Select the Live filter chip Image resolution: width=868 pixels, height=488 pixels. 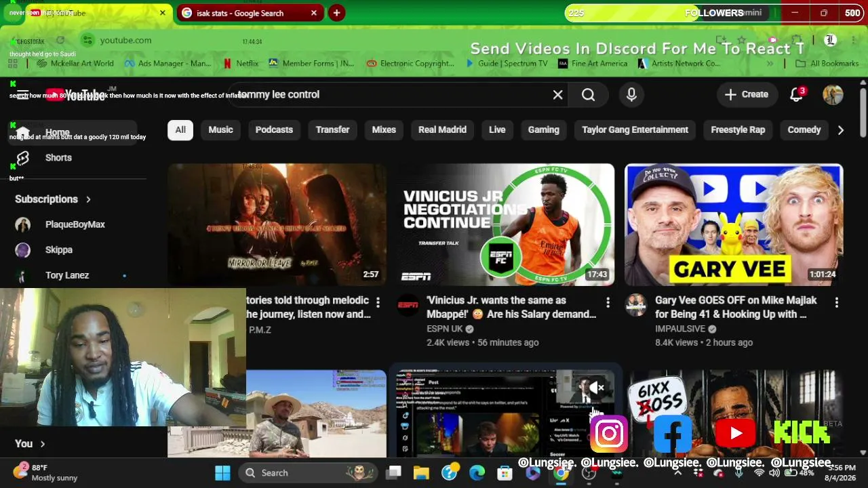(x=497, y=130)
